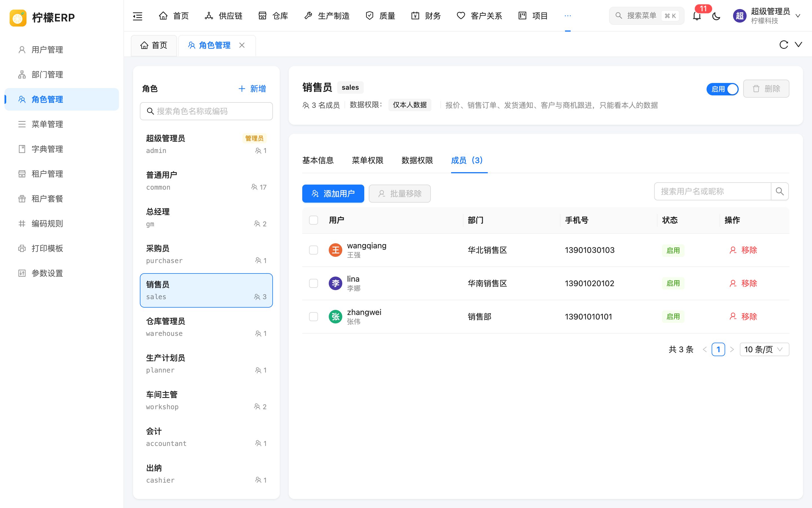Select the 超级管理员 admin role

[206, 144]
